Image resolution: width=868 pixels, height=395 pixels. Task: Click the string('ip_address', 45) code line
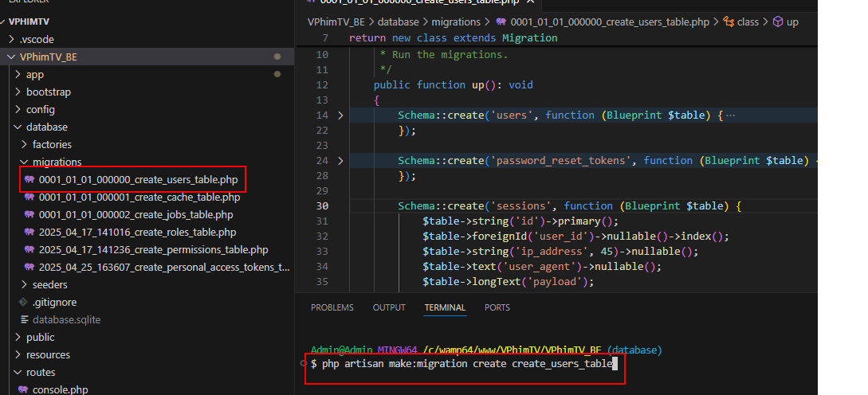point(560,251)
